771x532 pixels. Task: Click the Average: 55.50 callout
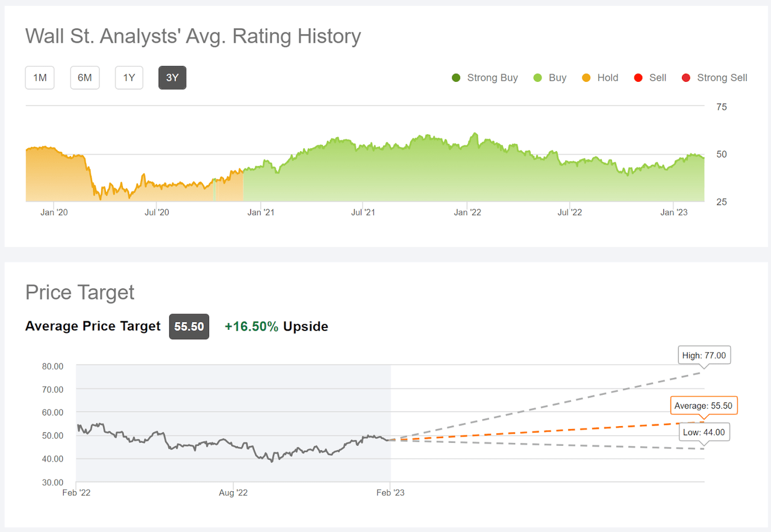pos(704,406)
